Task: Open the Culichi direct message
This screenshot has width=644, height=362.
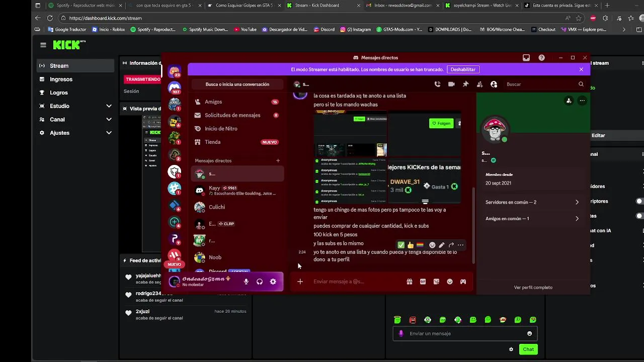Action: tap(237, 207)
